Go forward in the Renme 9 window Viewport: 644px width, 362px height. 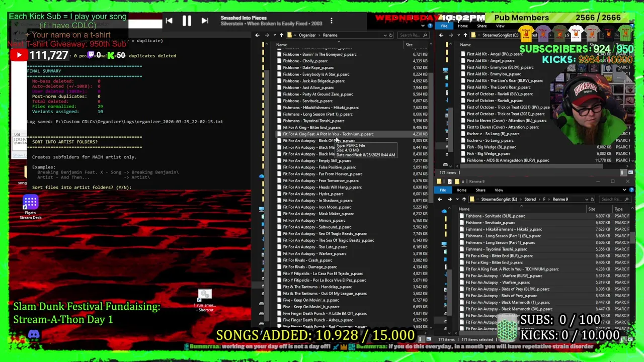449,199
